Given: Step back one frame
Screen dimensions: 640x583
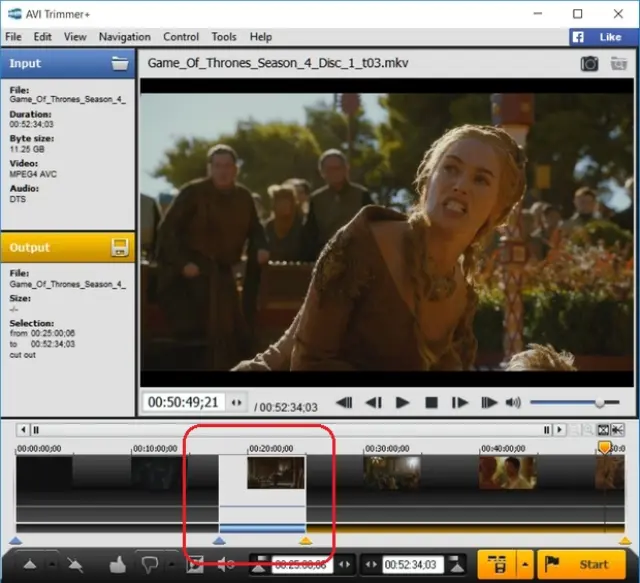Looking at the screenshot, I should 373,403.
